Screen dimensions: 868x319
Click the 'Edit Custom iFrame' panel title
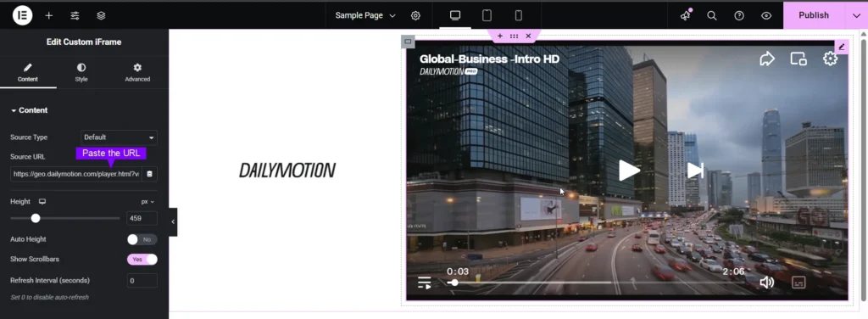coord(84,42)
